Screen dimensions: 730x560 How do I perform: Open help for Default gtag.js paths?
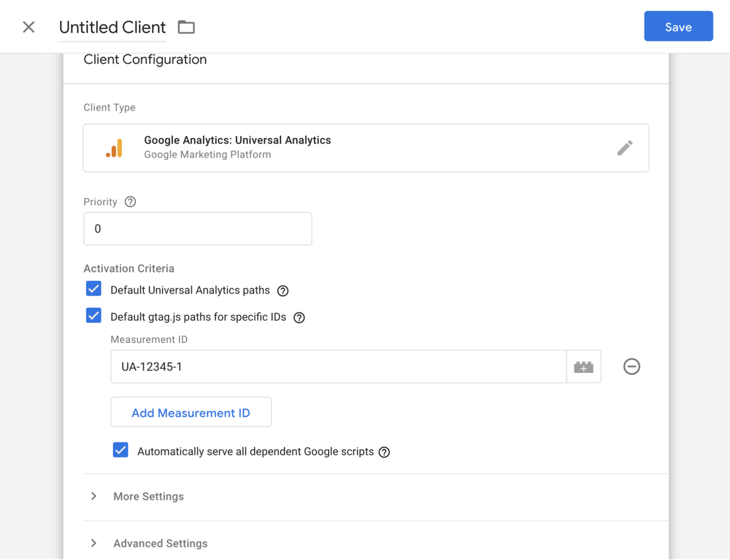299,318
